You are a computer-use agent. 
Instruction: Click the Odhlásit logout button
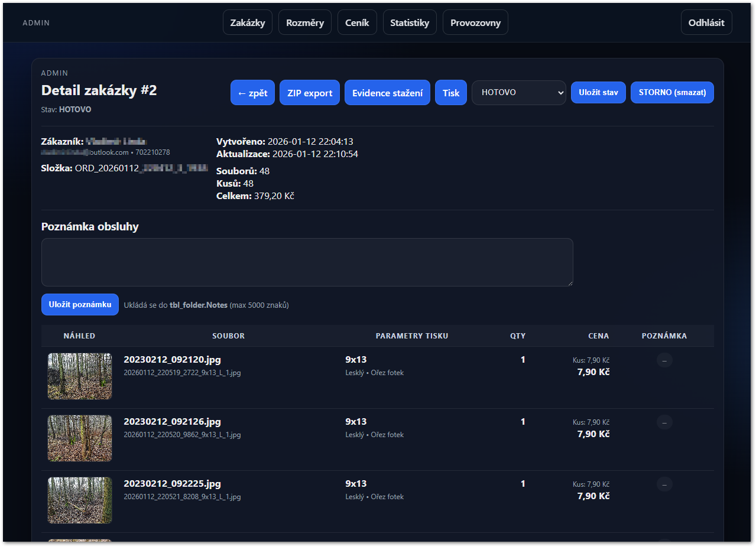(x=706, y=22)
